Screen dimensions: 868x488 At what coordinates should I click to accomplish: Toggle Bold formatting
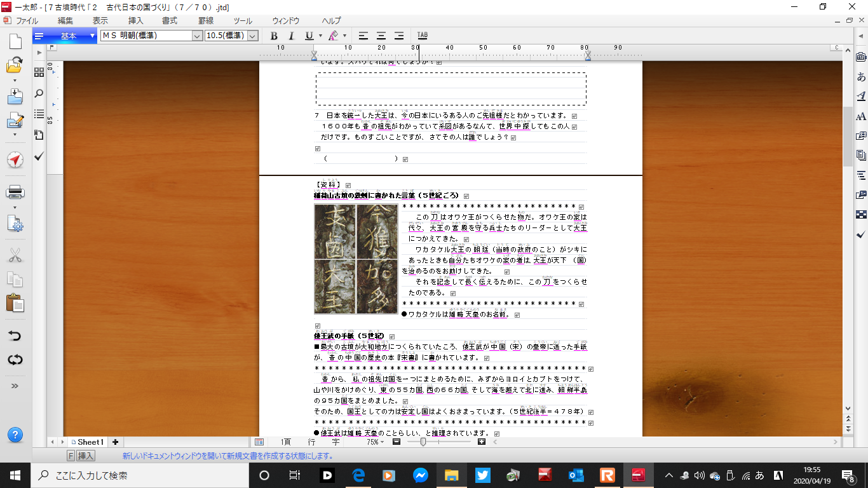275,36
